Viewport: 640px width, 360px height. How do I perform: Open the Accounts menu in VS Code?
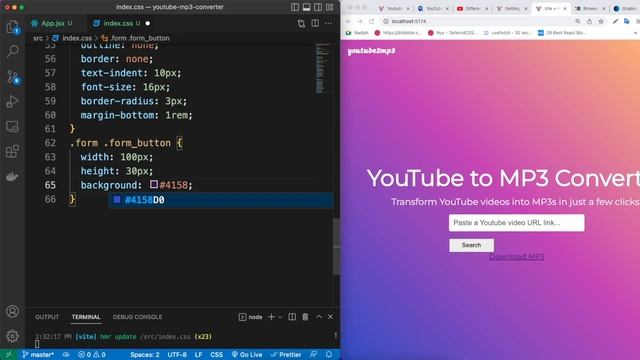[13, 311]
